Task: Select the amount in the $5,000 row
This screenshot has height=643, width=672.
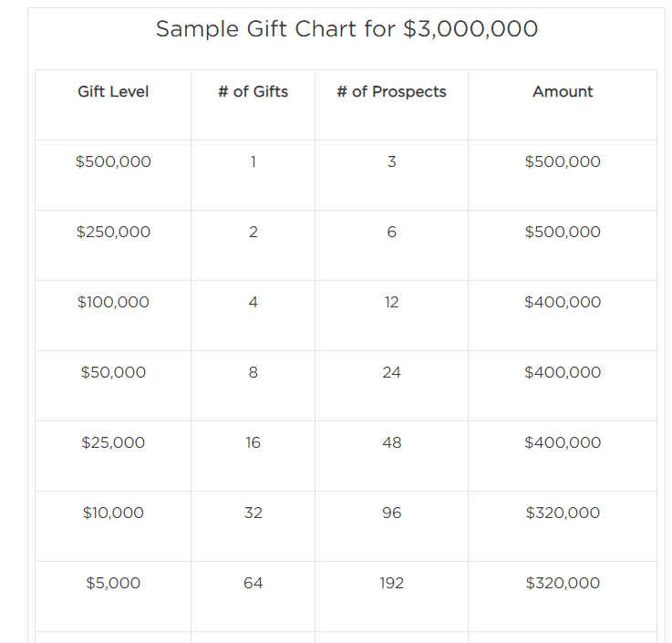Action: [x=563, y=584]
